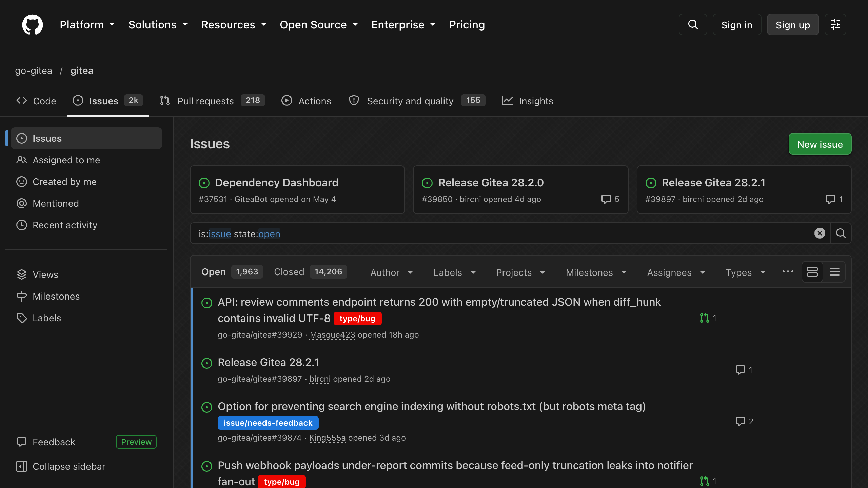Open appearance settings sliders icon
Viewport: 868px width, 488px height.
pyautogui.click(x=835, y=24)
